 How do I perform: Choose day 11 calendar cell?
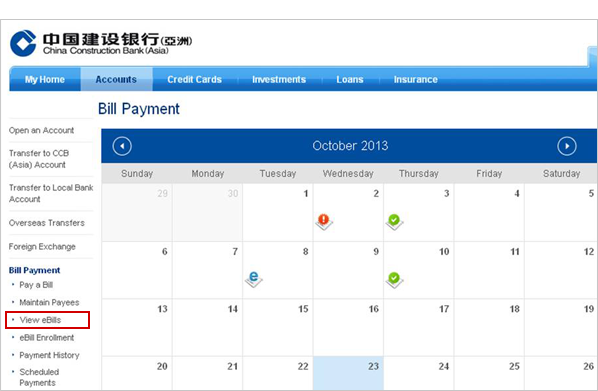(x=489, y=270)
